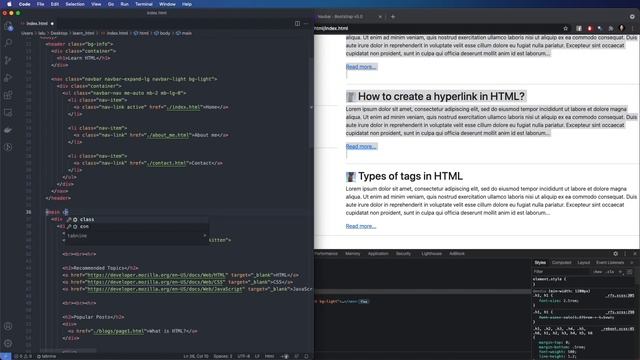Open DevTools settings gear
The height and width of the screenshot is (360, 640).
coord(616,253)
